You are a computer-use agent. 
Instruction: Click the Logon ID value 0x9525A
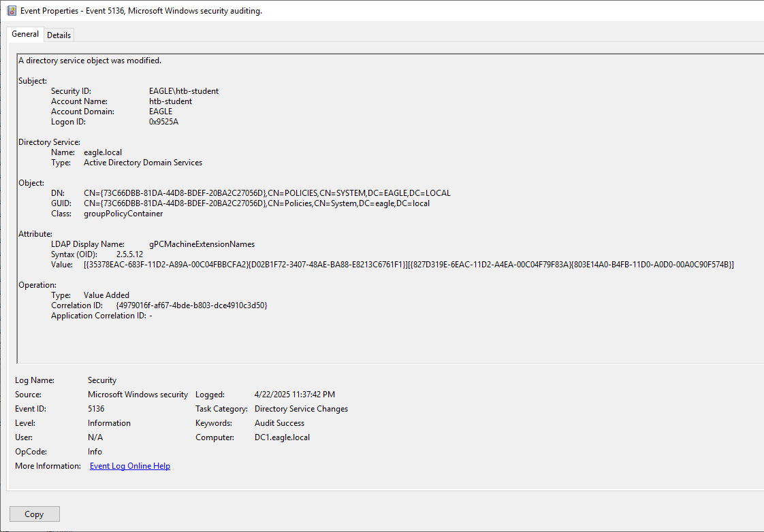tap(163, 122)
